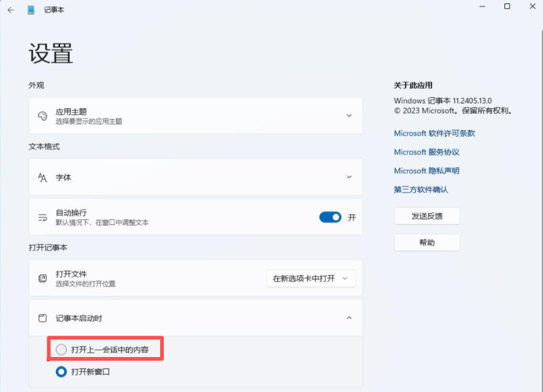This screenshot has height=392, width=543.
Task: Go back with the arrow icon
Action: click(x=11, y=10)
